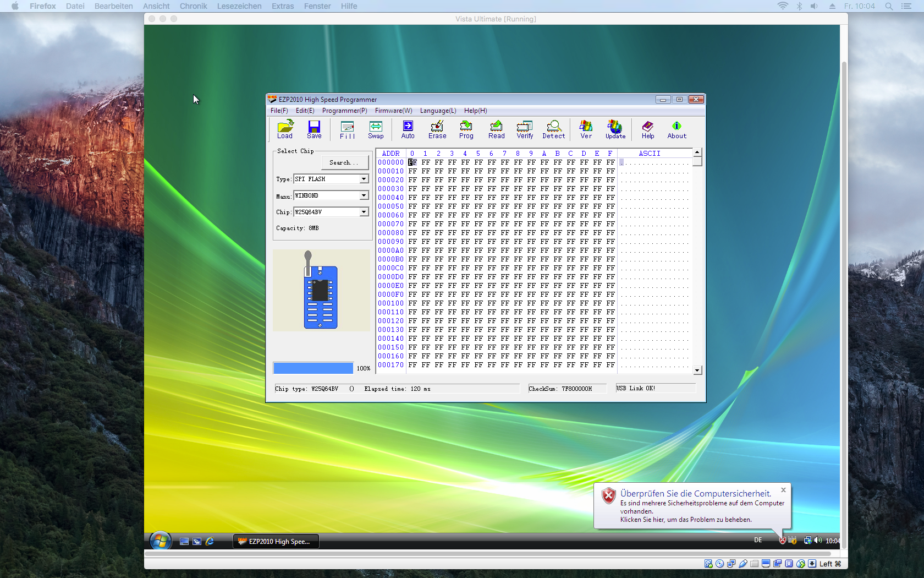
Task: Click the Verify toolbar icon
Action: point(525,129)
